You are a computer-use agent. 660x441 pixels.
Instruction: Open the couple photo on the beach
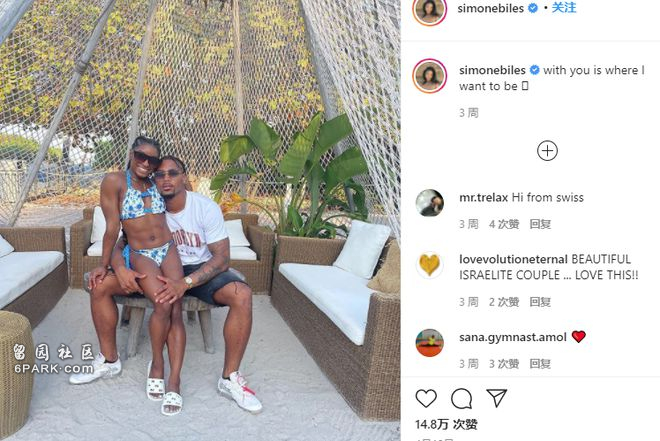(200, 220)
